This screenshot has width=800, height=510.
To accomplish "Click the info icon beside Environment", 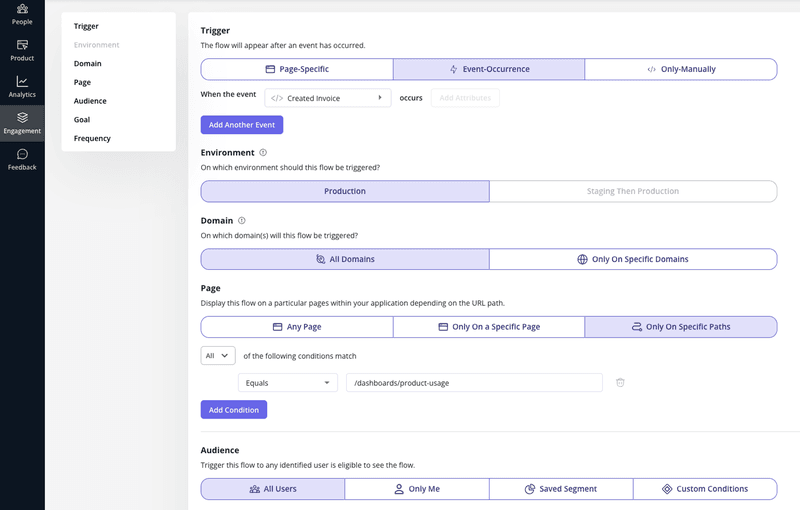I will pos(263,153).
